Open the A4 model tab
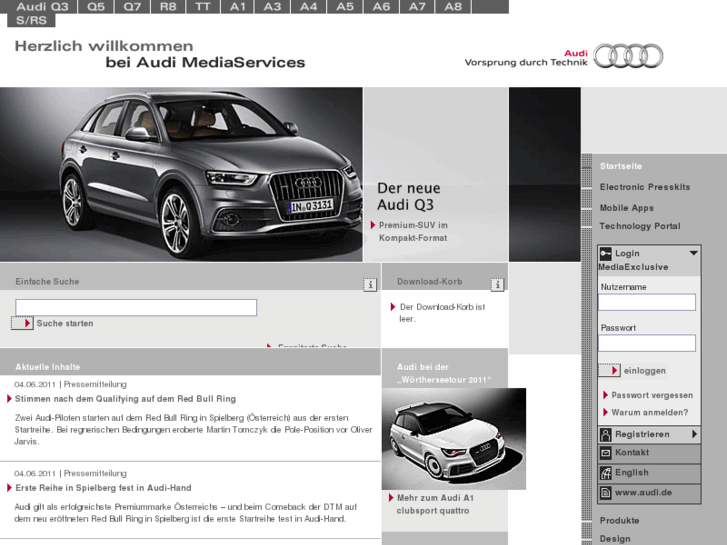Viewport: 727px width, 545px height. pos(309,6)
